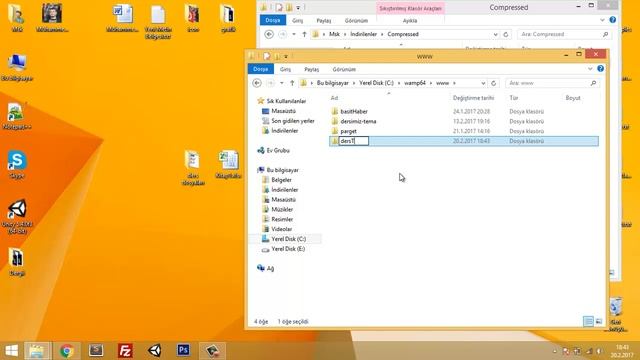The width and height of the screenshot is (640, 360).
Task: Launch Google Chrome from taskbar
Action: 67,351
